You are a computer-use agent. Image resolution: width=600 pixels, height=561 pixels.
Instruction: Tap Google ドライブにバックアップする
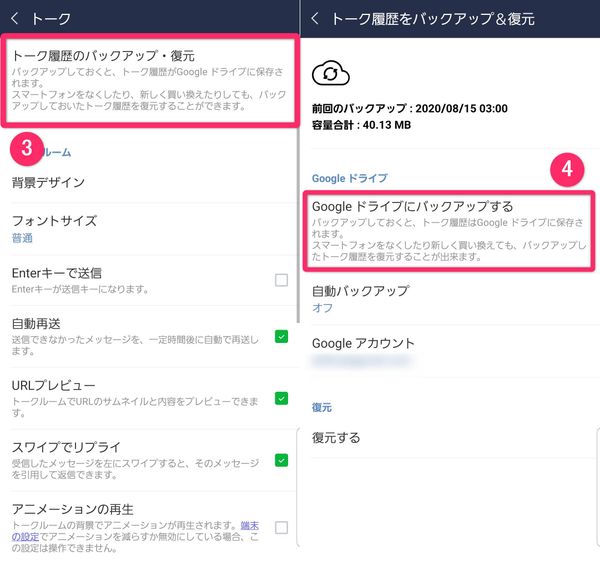(x=449, y=231)
